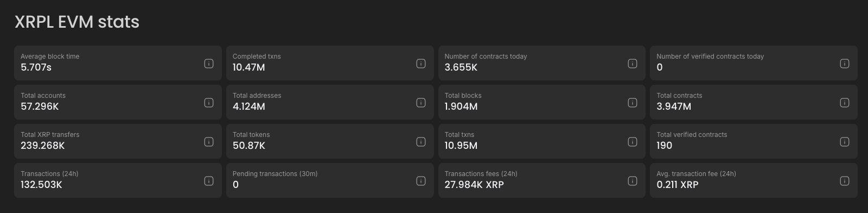Viewport: 868px width, 213px height.
Task: Click Total tokens info icon
Action: (420, 142)
